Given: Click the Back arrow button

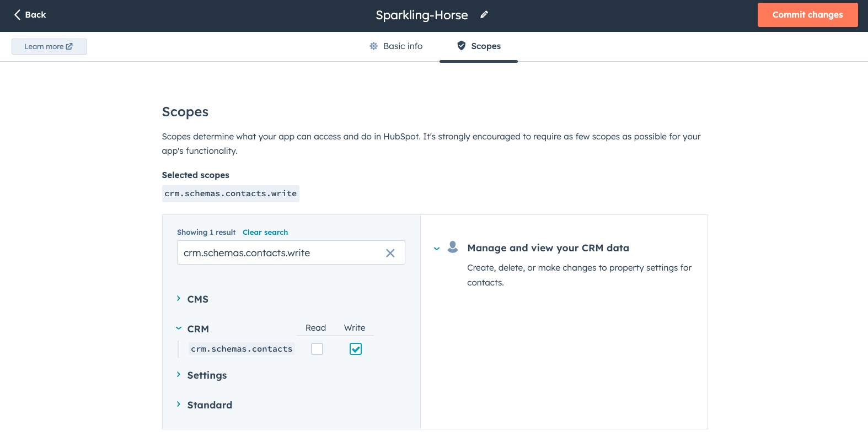Looking at the screenshot, I should 30,15.
